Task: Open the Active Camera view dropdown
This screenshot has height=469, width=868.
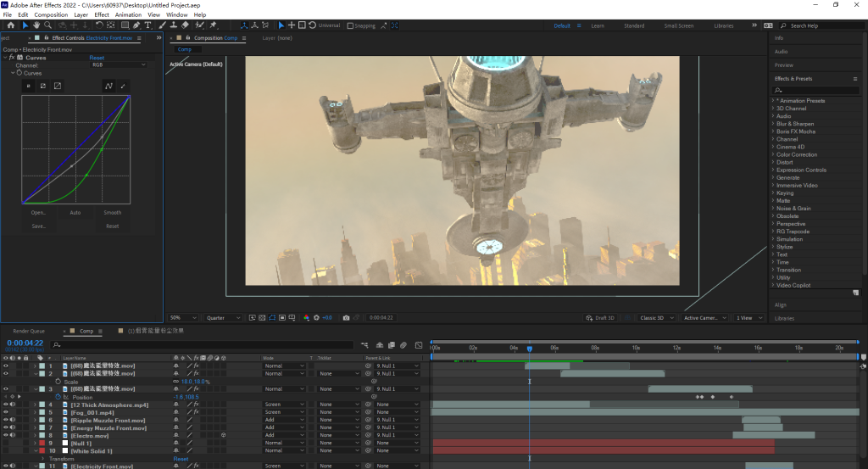Action: (704, 318)
